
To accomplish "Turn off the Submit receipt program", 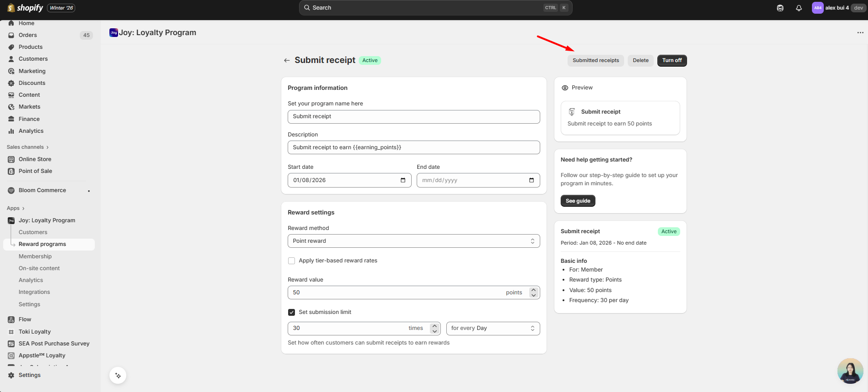I will click(x=672, y=60).
